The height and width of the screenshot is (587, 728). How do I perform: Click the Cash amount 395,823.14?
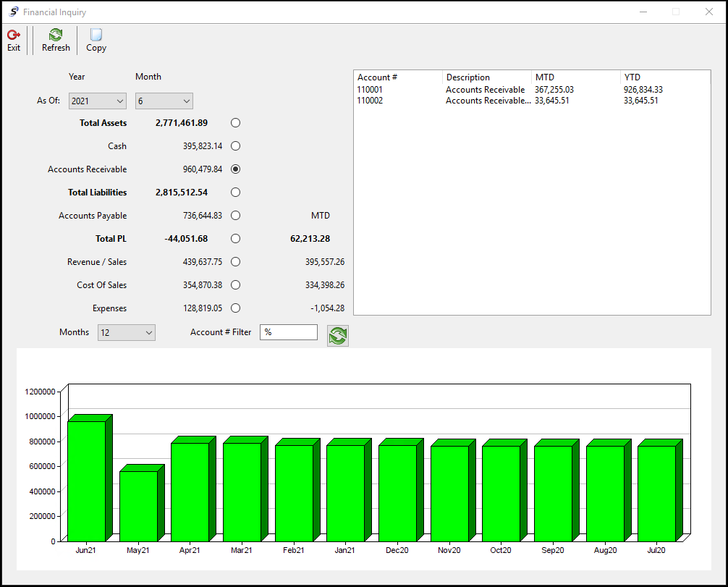(203, 145)
